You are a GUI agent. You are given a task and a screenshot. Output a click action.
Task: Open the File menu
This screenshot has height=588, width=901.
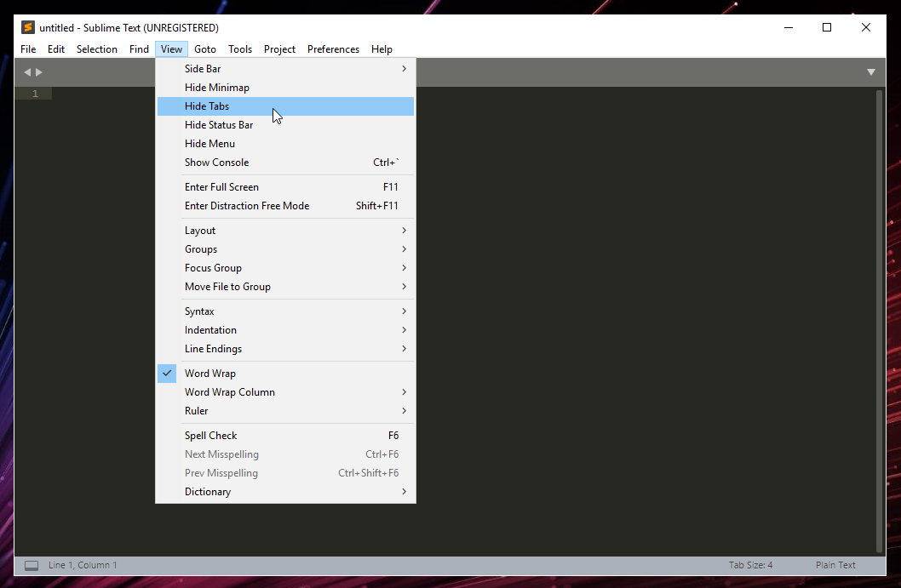[x=28, y=49]
